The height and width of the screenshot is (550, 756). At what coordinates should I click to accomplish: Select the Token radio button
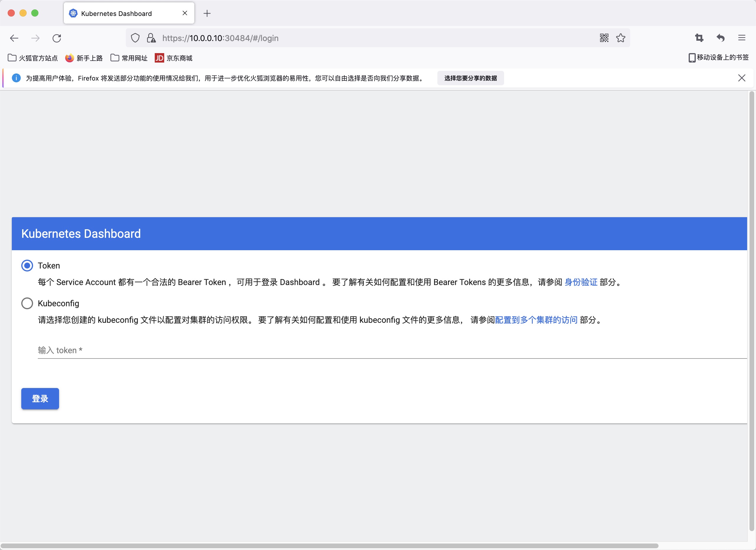(x=27, y=266)
